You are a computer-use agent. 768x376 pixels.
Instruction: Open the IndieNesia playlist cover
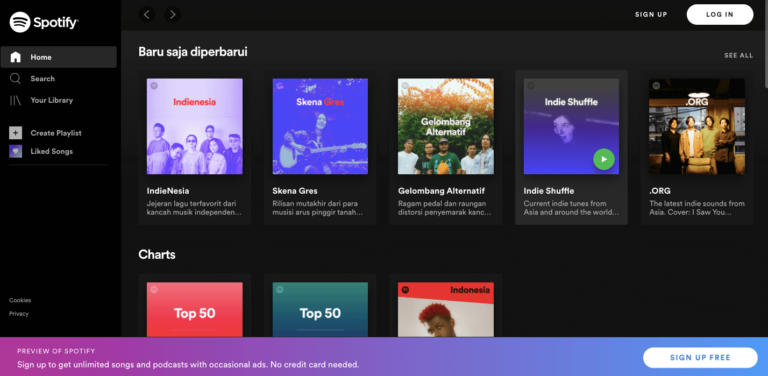click(x=194, y=126)
